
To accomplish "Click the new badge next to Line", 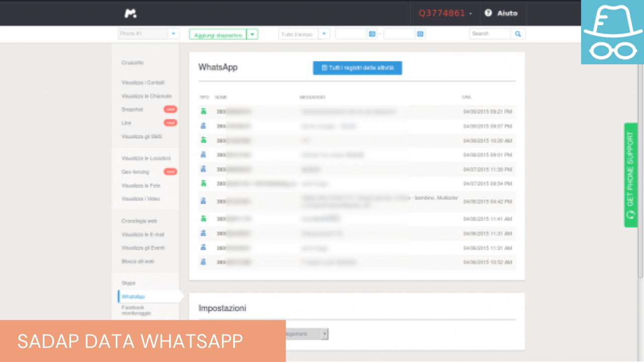I will click(171, 123).
